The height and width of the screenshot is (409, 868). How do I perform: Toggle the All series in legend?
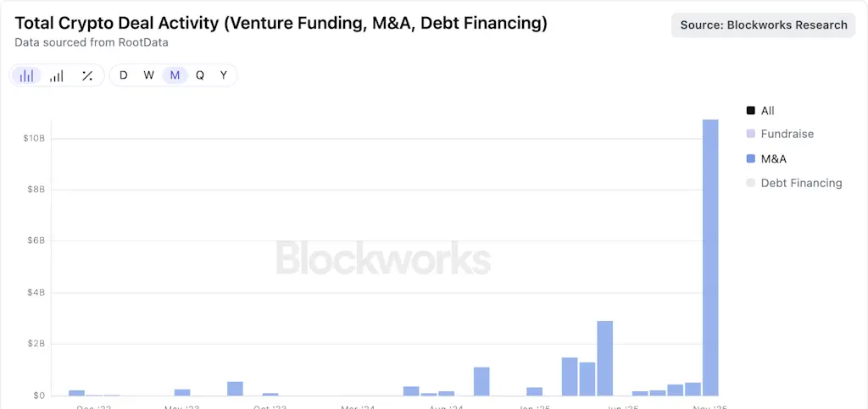point(767,111)
